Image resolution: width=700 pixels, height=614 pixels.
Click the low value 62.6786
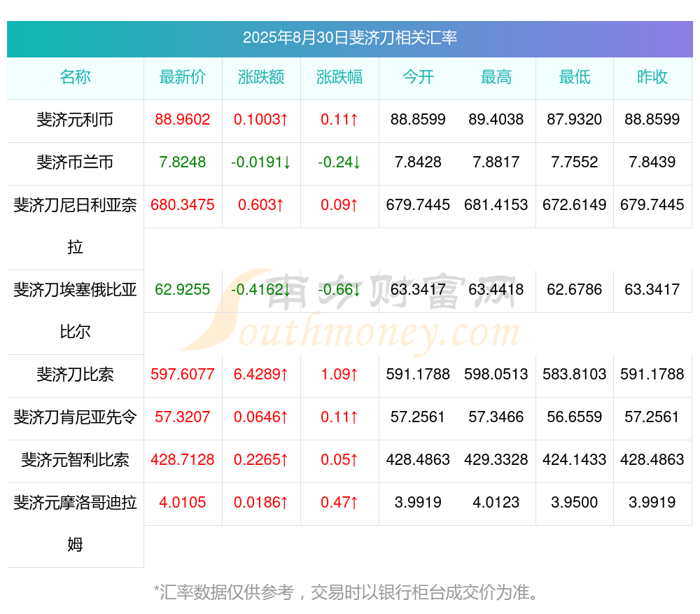[575, 289]
